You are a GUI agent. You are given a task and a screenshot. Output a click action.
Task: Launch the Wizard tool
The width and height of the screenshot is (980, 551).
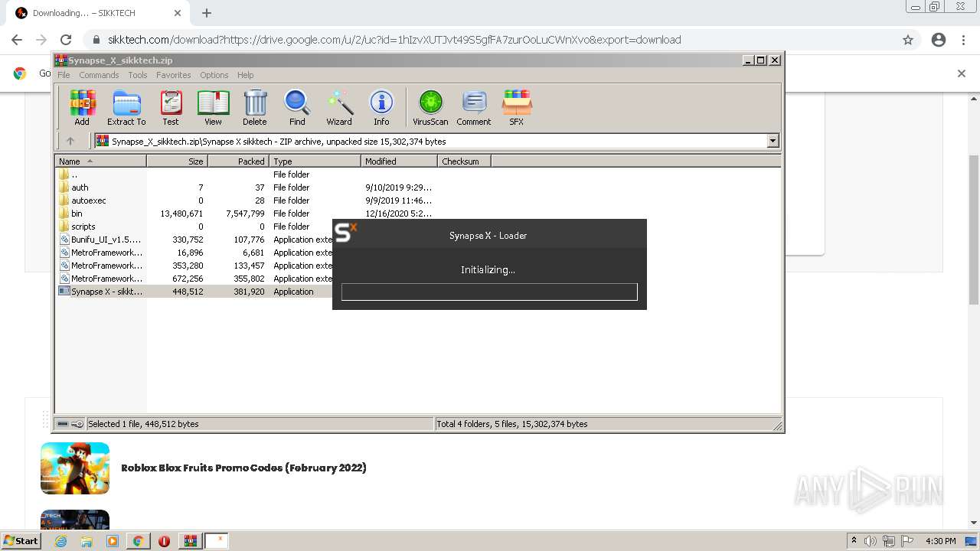[339, 107]
